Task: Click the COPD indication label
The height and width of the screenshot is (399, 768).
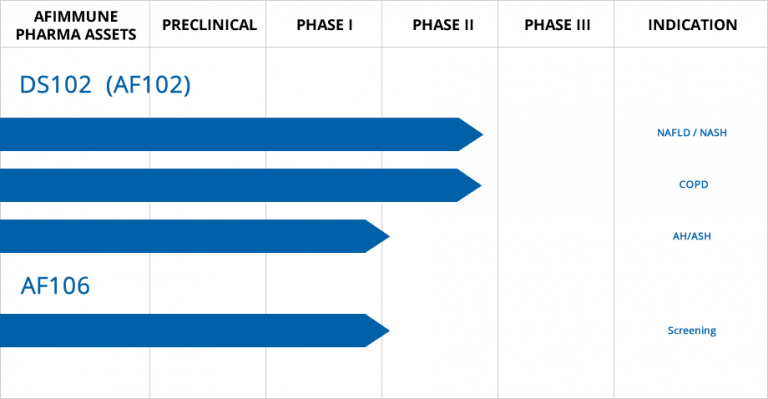Action: (x=693, y=185)
